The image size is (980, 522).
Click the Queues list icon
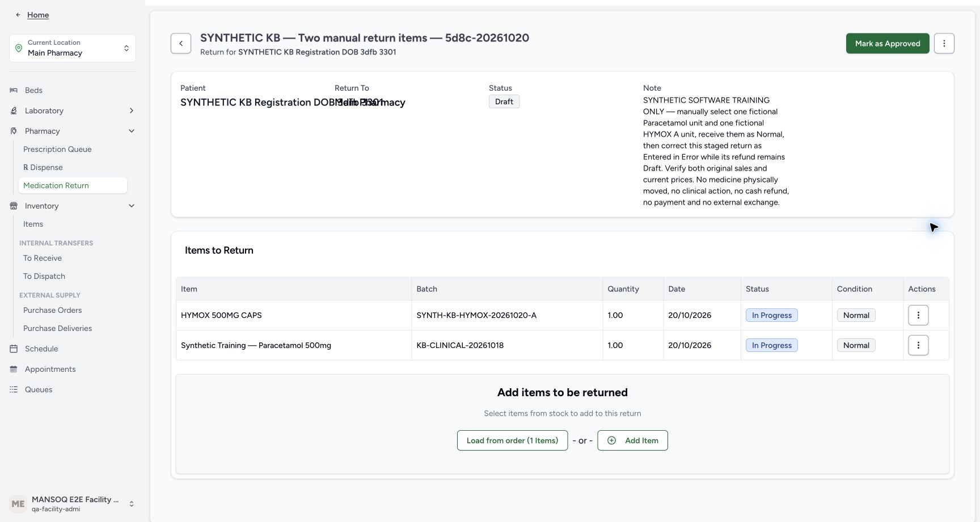coord(14,389)
